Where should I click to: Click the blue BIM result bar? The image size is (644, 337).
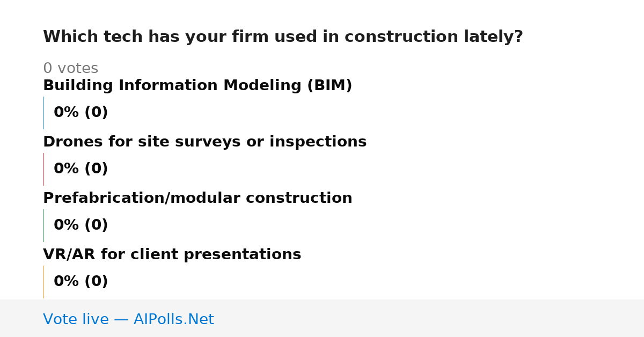pyautogui.click(x=43, y=113)
